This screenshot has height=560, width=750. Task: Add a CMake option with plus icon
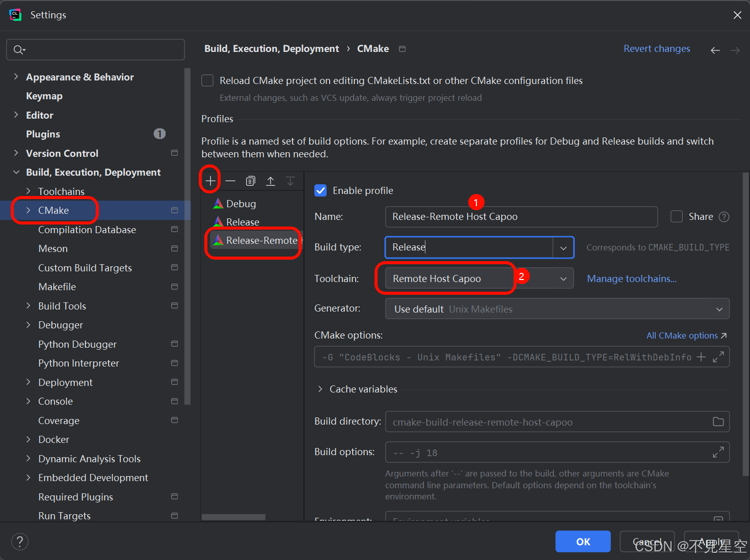pos(701,357)
